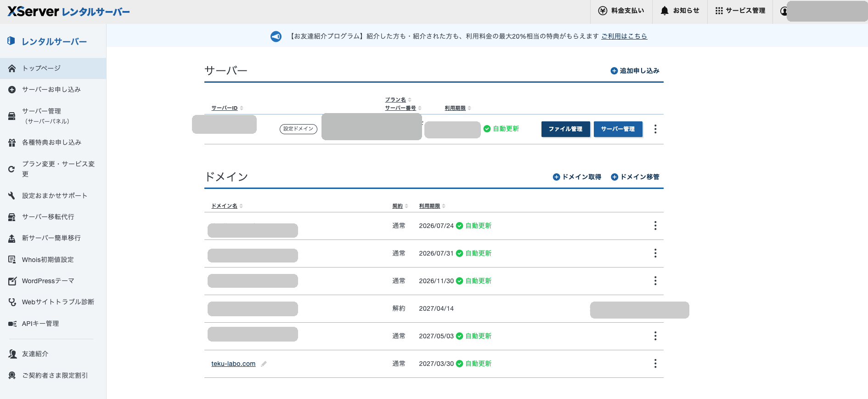Click ドメイン移管 link
This screenshot has width=868, height=399.
pyautogui.click(x=635, y=177)
